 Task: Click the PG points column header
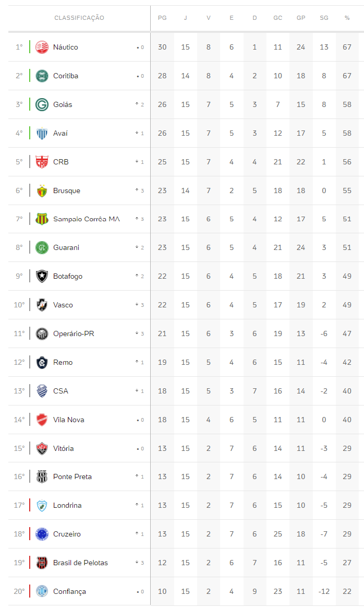162,18
